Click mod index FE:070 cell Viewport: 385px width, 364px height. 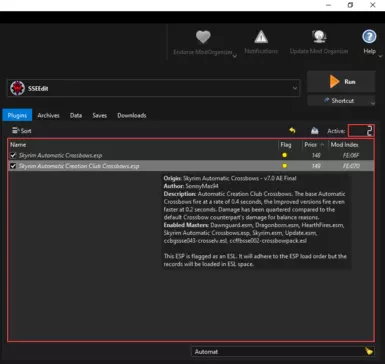(351, 166)
